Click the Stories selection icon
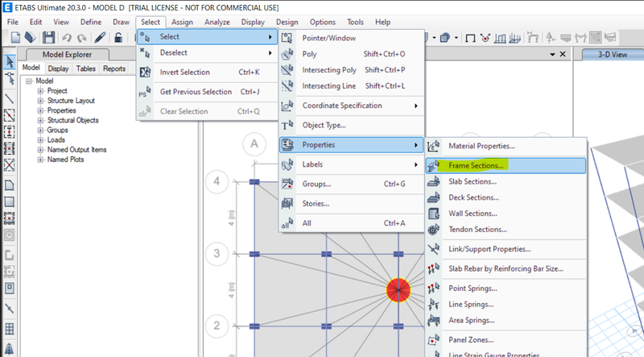644x357 pixels. 287,204
